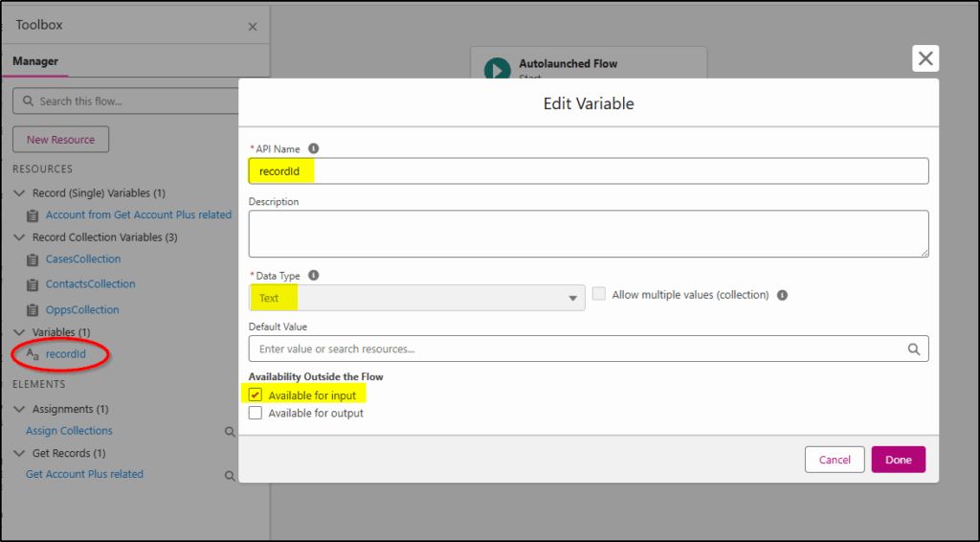Close the Toolbox panel
This screenshot has width=980, height=542.
click(253, 26)
